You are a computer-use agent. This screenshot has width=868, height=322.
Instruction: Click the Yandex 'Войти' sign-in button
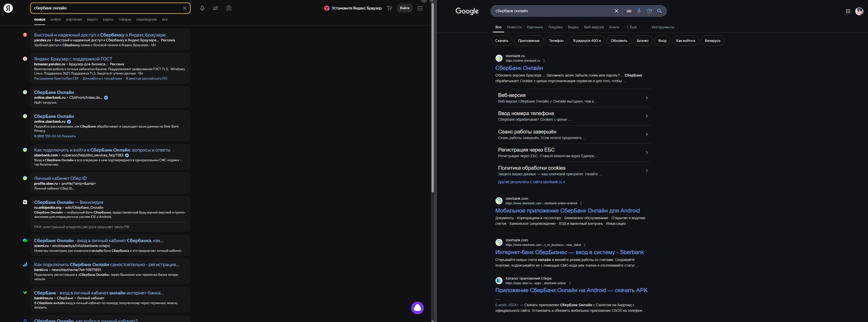405,8
